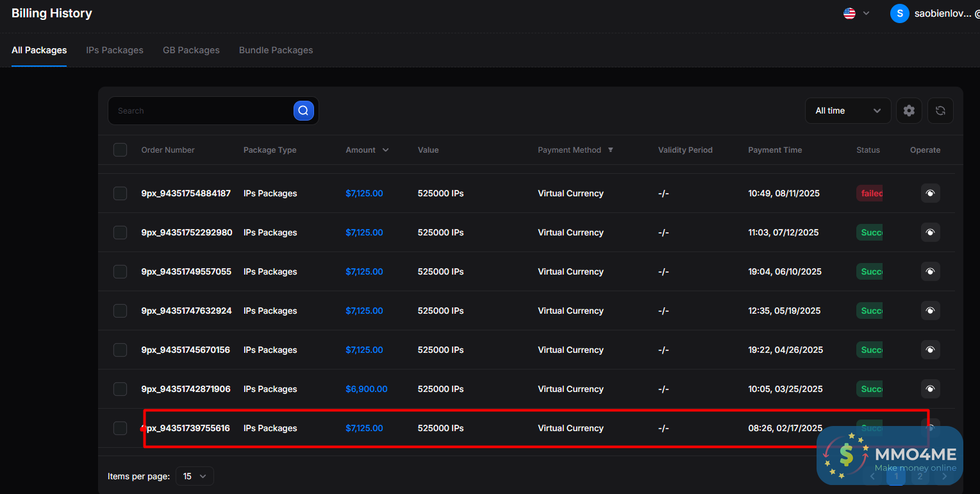Switch to Bundle Packages tab
The height and width of the screenshot is (494, 980).
(x=276, y=50)
